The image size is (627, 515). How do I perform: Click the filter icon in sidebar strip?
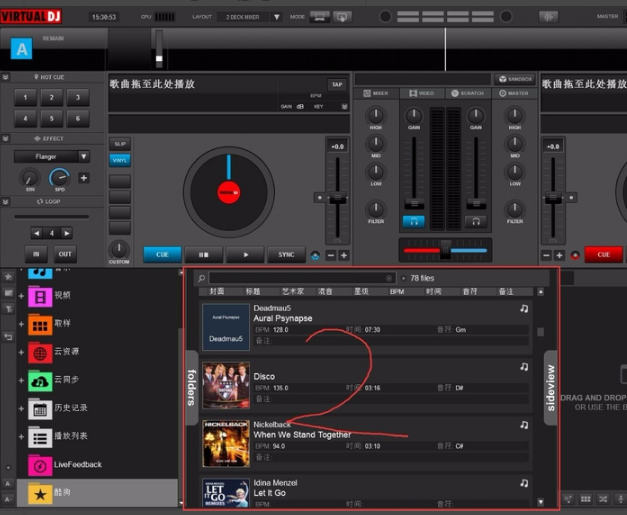pos(8,308)
